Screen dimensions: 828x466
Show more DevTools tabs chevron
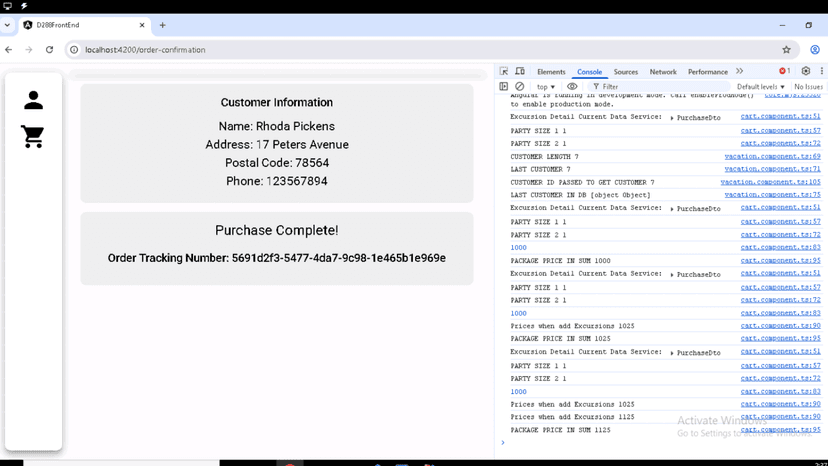[740, 72]
